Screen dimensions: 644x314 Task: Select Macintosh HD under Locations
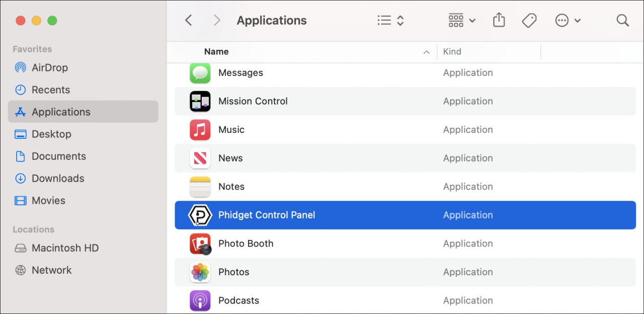coord(65,248)
